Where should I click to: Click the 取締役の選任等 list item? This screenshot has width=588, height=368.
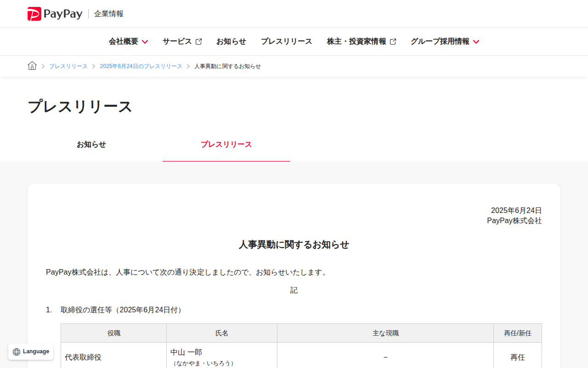123,310
